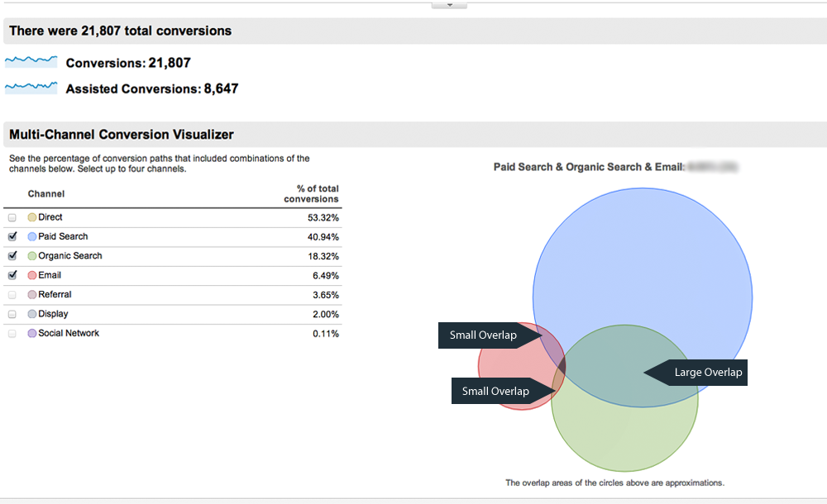Uncheck the Email channel checkbox

click(12, 276)
